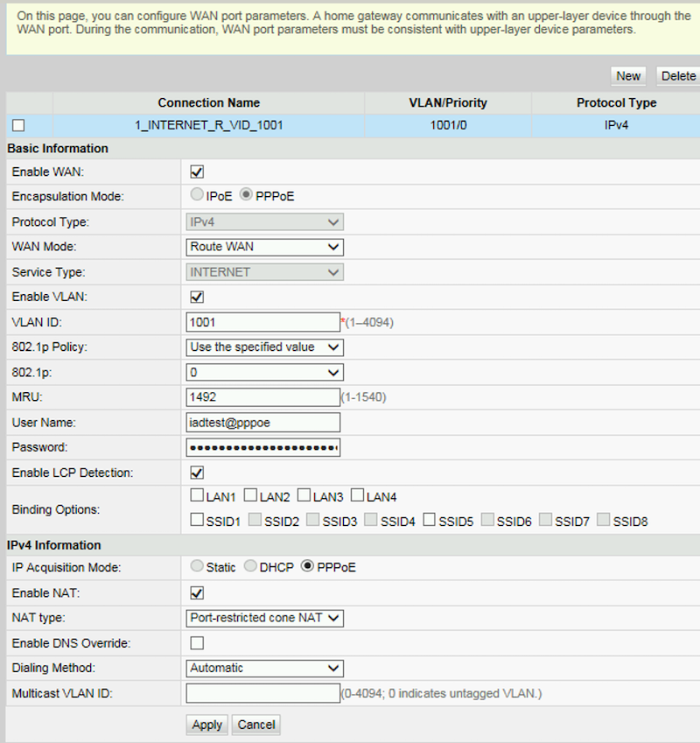
Task: Click the IPv4 protocol type cell
Action: pyautogui.click(x=616, y=125)
